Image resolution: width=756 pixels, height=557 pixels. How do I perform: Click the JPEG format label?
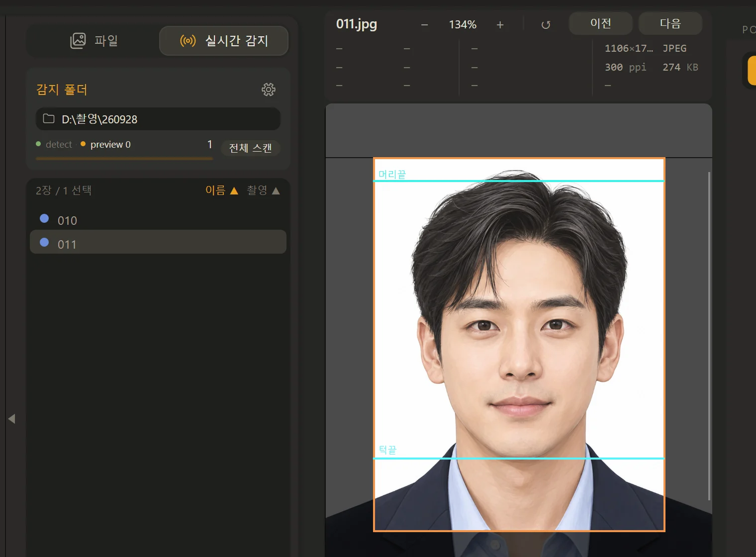tap(674, 48)
